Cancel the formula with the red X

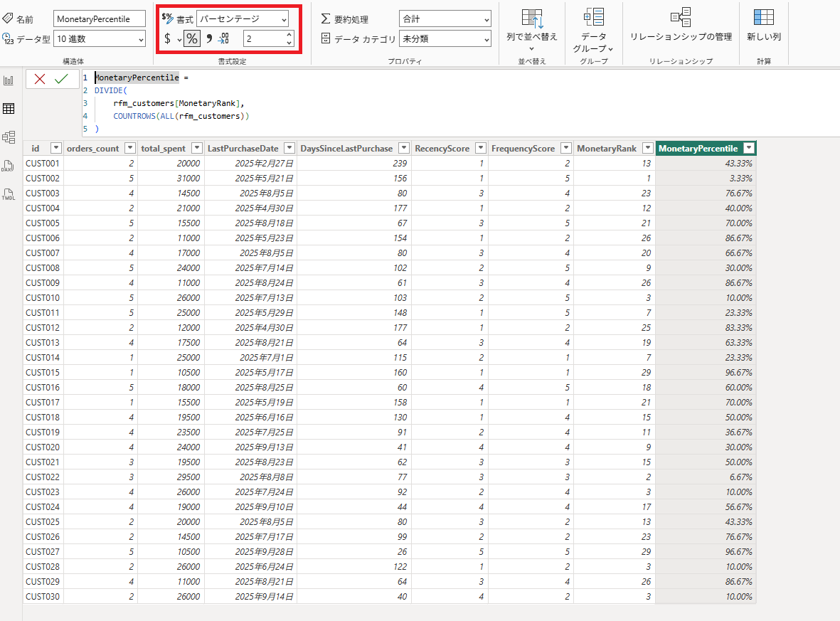[39, 79]
